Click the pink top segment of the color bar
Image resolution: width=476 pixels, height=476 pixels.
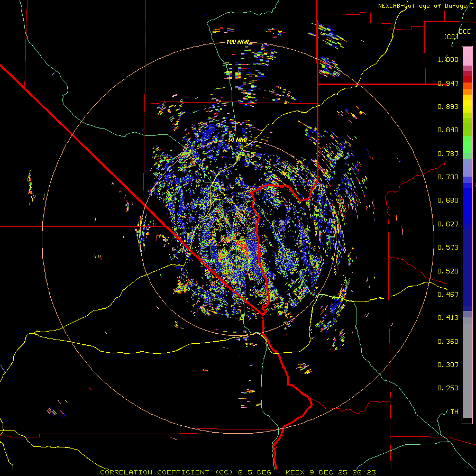[x=467, y=56]
